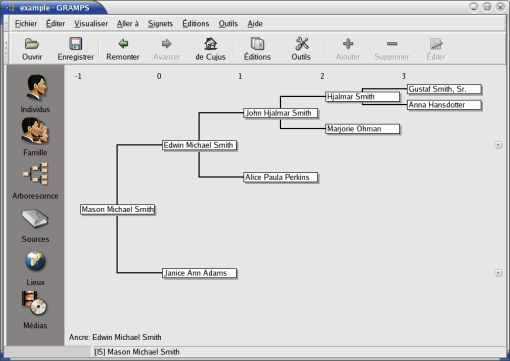Open the Fichier menu
510x361 pixels.
(x=26, y=24)
